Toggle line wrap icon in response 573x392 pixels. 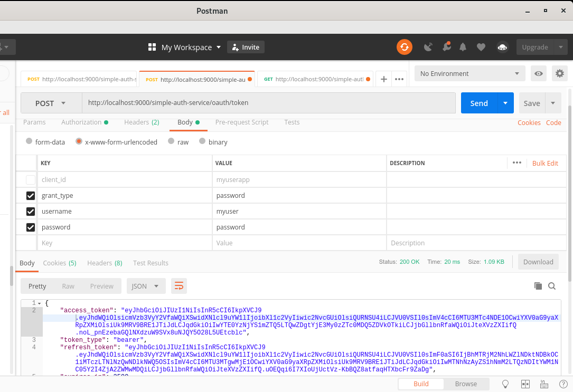pyautogui.click(x=179, y=286)
